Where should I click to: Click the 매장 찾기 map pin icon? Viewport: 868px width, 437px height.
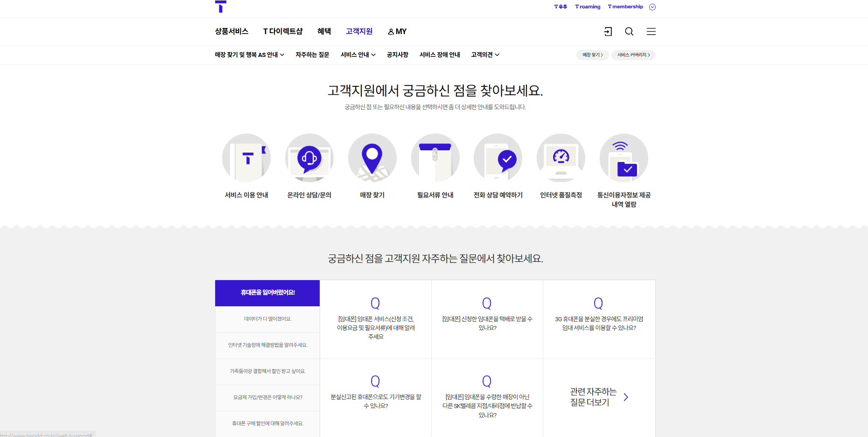(372, 158)
